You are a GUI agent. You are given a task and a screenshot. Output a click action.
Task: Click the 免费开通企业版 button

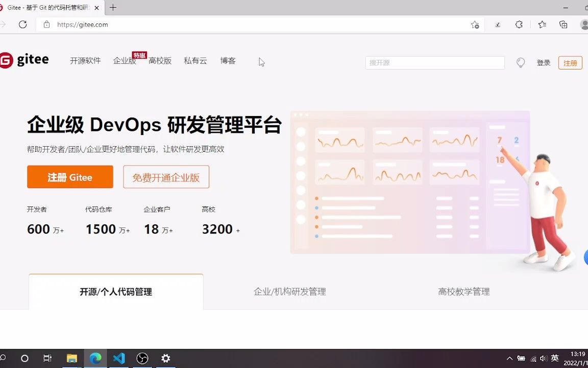point(166,177)
